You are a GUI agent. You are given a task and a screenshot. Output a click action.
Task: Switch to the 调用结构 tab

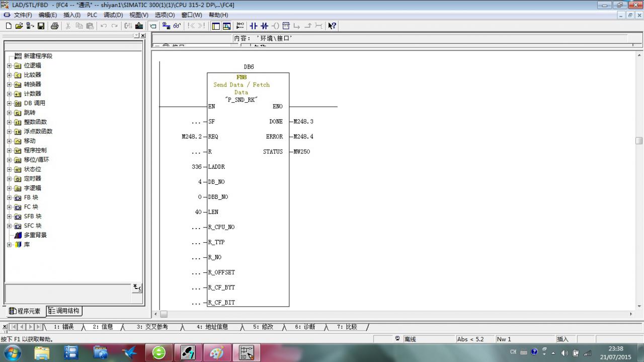point(64,311)
